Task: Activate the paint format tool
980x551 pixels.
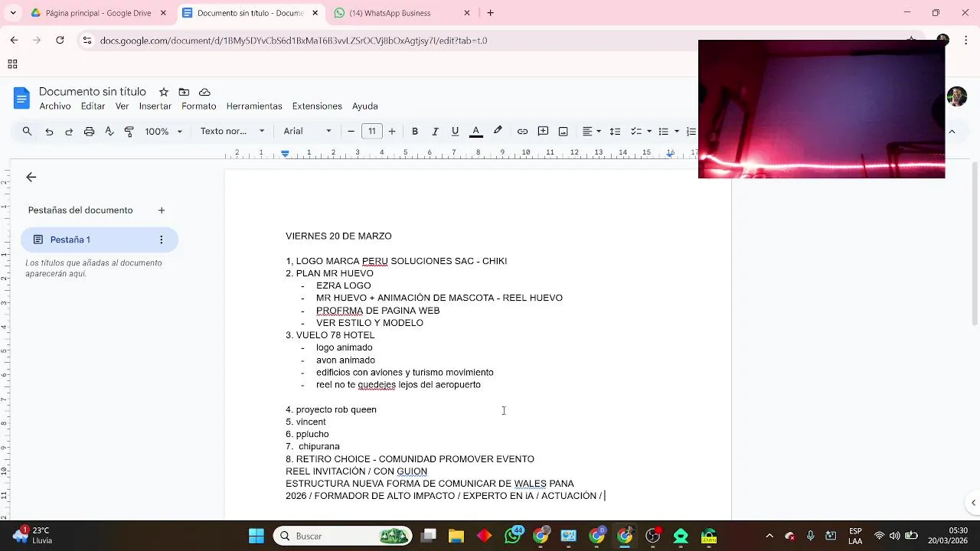Action: point(129,132)
